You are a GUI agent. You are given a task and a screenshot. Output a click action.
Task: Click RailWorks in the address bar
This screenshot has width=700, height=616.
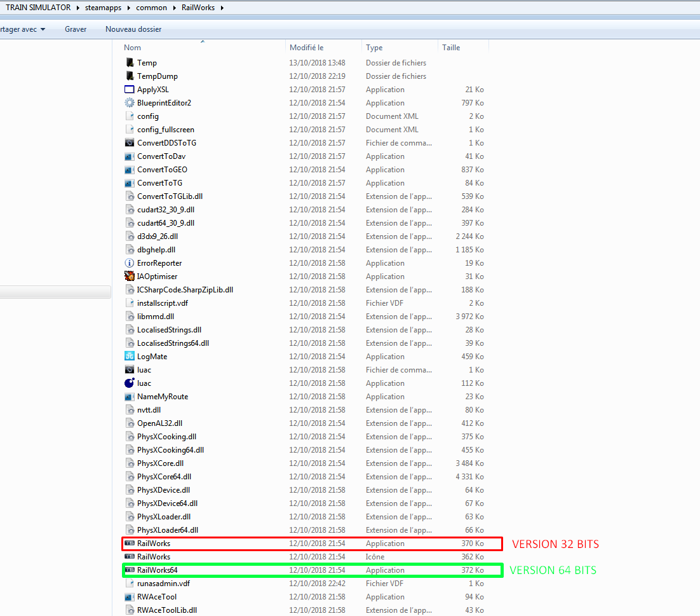198,8
